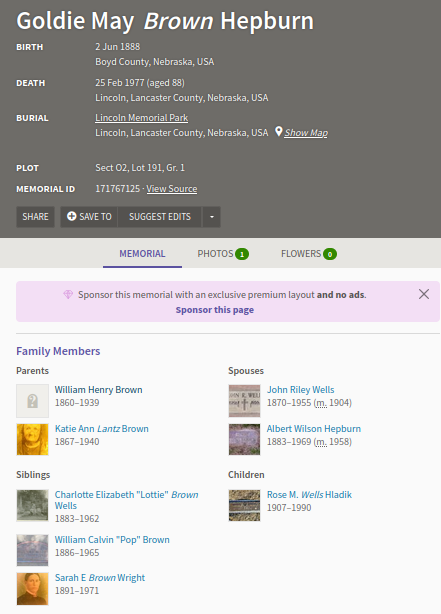Screen dimensions: 441x614
Task: Open Albert Wilson Hepburn gravestone thumbnail
Action: click(244, 439)
